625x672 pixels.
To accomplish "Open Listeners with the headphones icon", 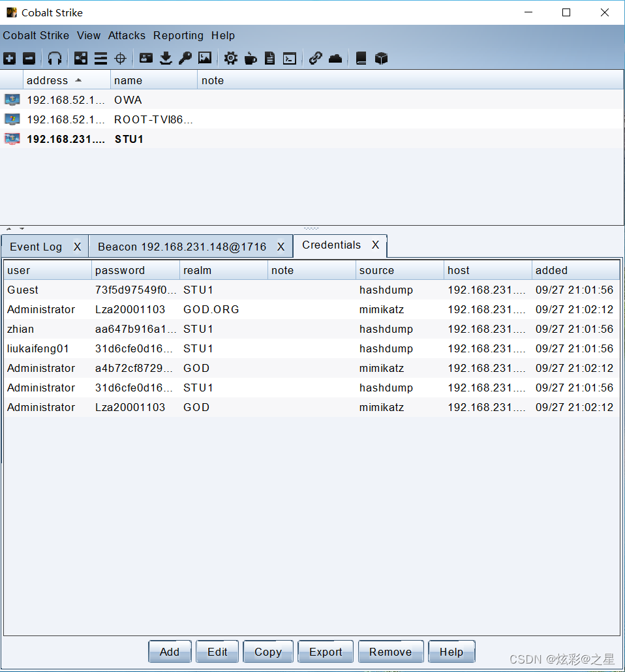I will click(x=54, y=58).
